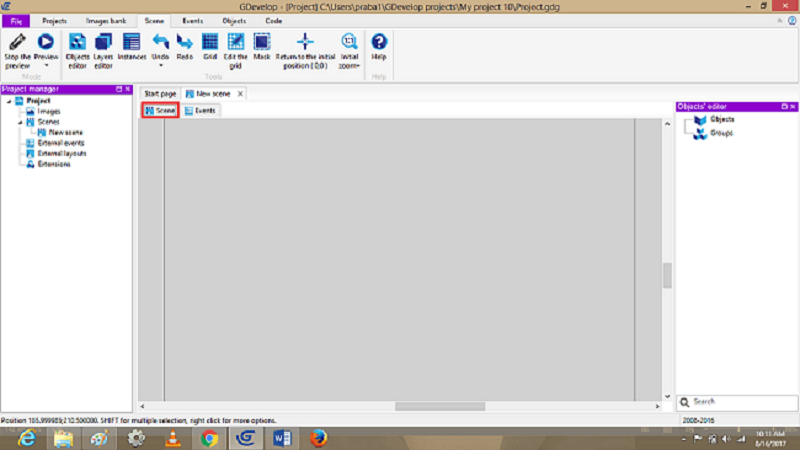Select New scene in project tree
Image resolution: width=800 pixels, height=450 pixels.
(65, 133)
